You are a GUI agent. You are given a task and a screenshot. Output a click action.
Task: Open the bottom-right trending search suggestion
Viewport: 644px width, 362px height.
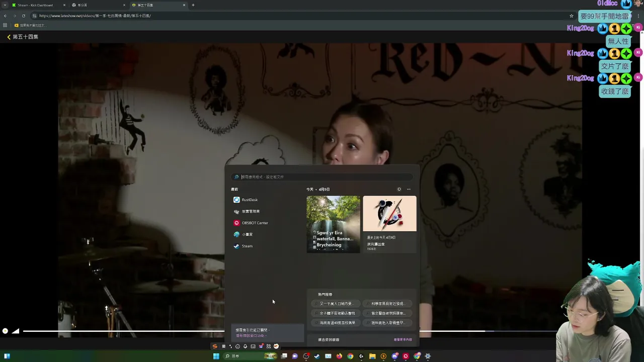click(387, 323)
